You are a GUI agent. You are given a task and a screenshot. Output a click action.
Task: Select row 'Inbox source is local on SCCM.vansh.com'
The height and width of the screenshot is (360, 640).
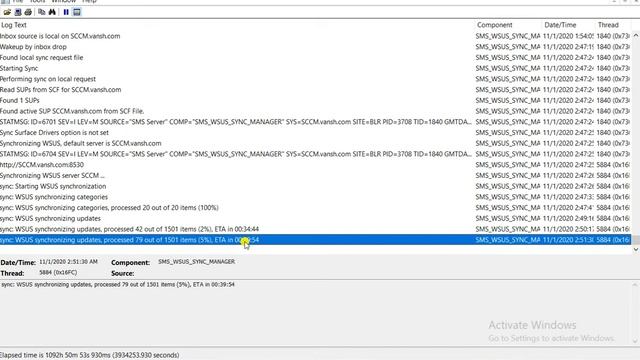click(x=316, y=36)
